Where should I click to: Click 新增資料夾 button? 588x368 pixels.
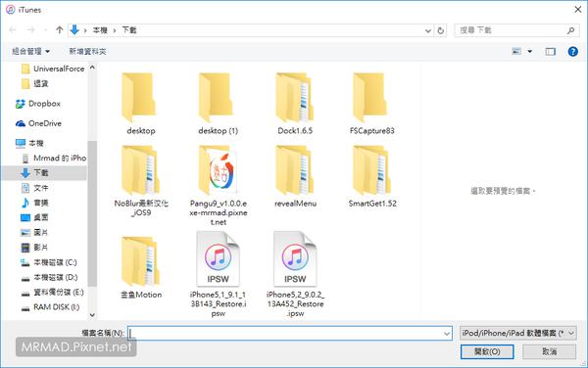click(87, 51)
